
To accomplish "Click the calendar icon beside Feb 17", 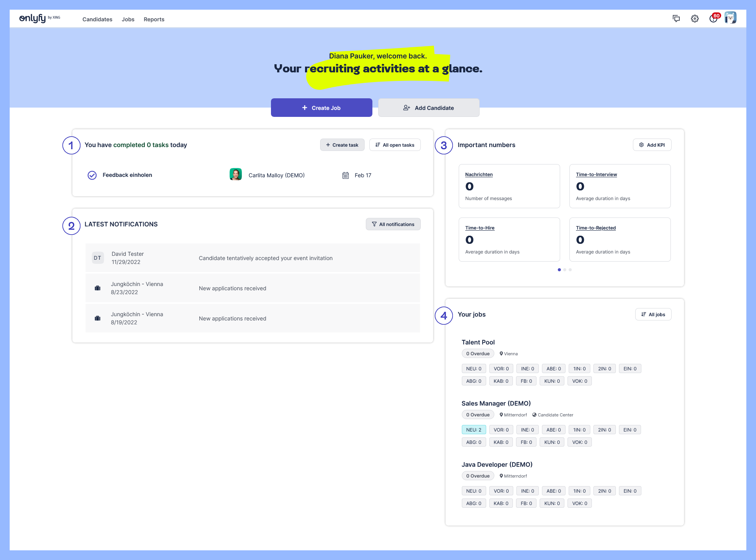I will pos(345,175).
